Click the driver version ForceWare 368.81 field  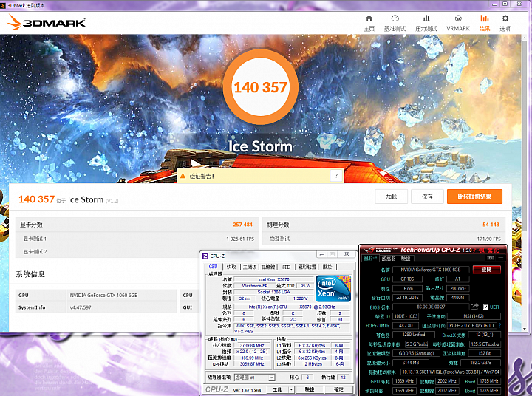tap(451, 372)
